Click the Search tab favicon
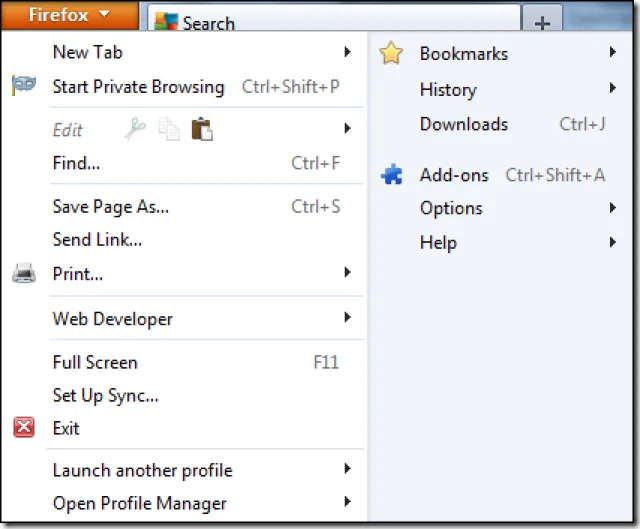Screen dimensions: 640x529 click(x=166, y=22)
